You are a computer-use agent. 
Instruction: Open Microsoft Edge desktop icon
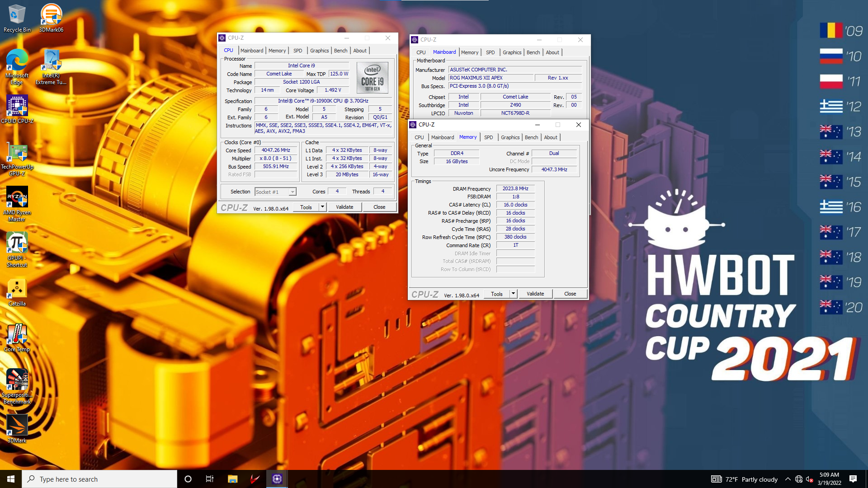pos(17,67)
